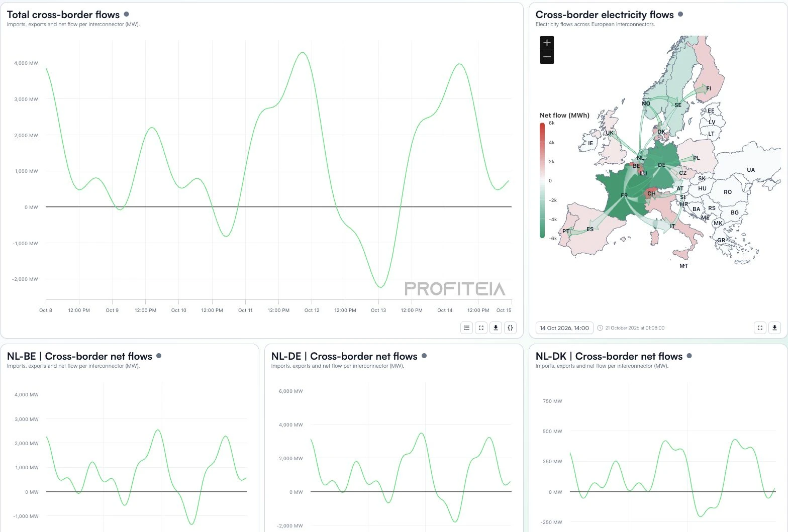Image resolution: width=788 pixels, height=532 pixels.
Task: Open the curly-braces code icon for Total flows chart
Action: tap(510, 328)
